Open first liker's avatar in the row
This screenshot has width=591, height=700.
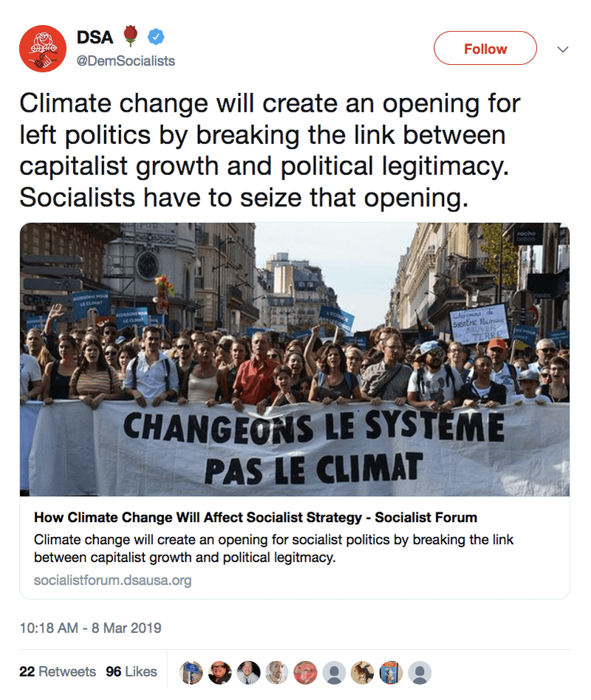[191, 672]
